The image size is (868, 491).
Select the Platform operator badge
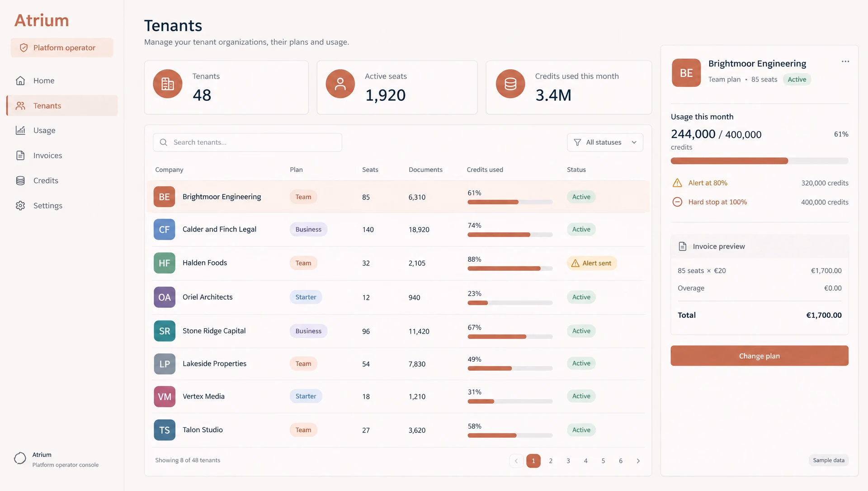62,48
